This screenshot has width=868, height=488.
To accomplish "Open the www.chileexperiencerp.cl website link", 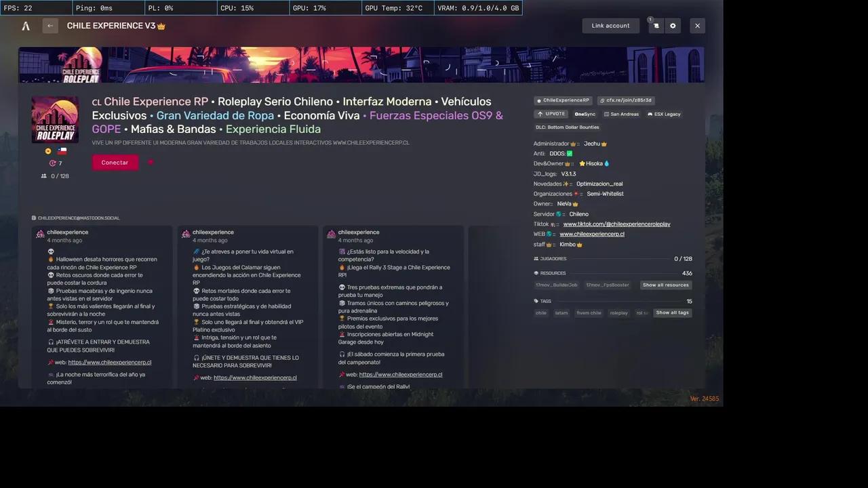I will point(592,234).
